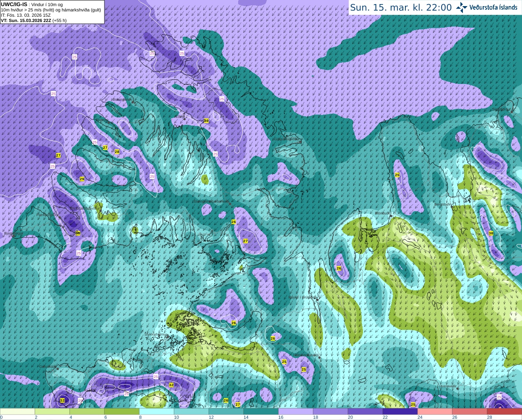The height and width of the screenshot is (420, 522).
Task: Click the '8' value on the color scale
Action: [x=140, y=417]
